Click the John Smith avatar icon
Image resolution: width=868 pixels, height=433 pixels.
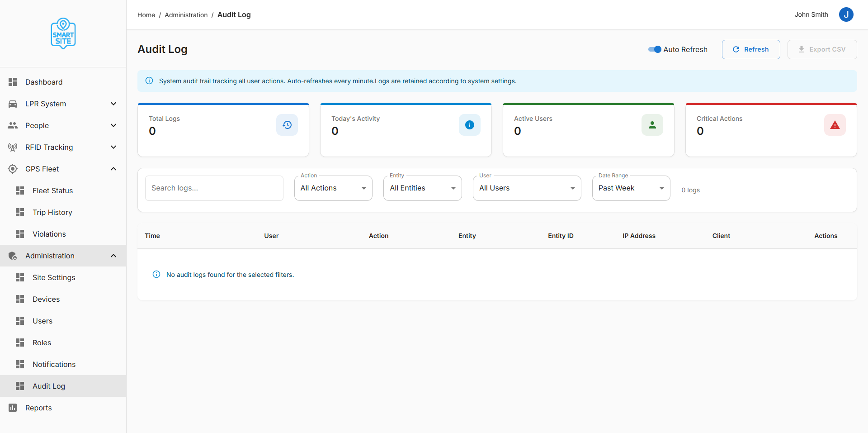[x=846, y=14]
